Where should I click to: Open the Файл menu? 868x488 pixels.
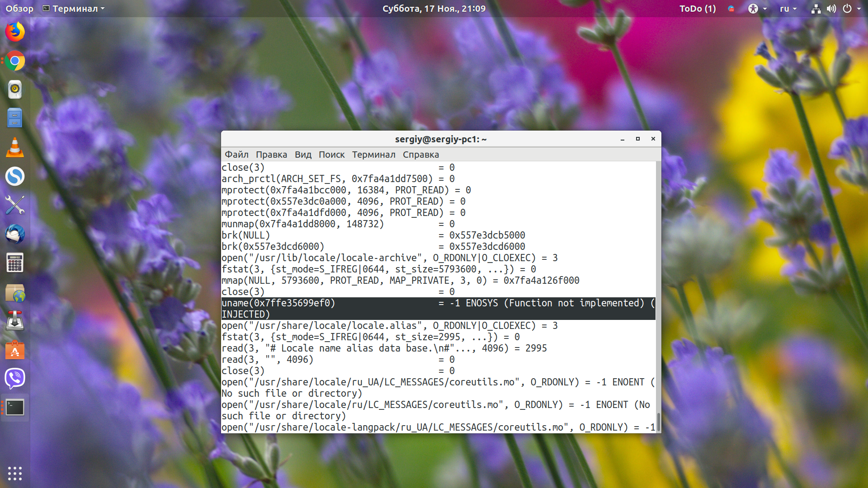click(x=237, y=155)
